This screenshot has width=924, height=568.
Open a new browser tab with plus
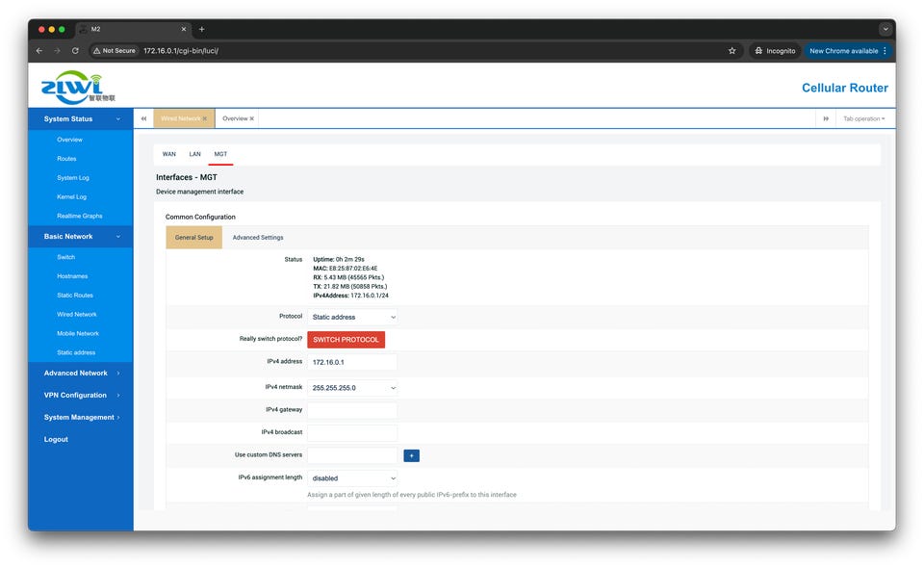click(201, 29)
